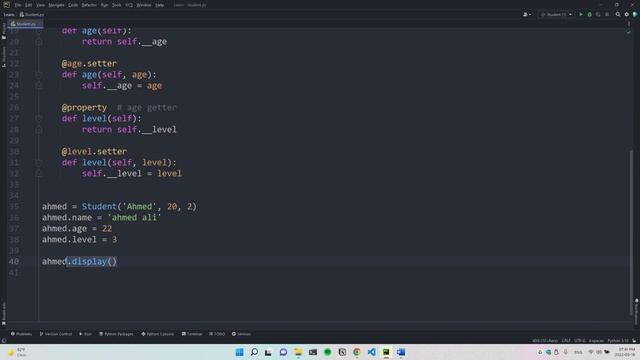Start debugging with the green bug icon
Screen dimensions: 640x360
[589, 14]
